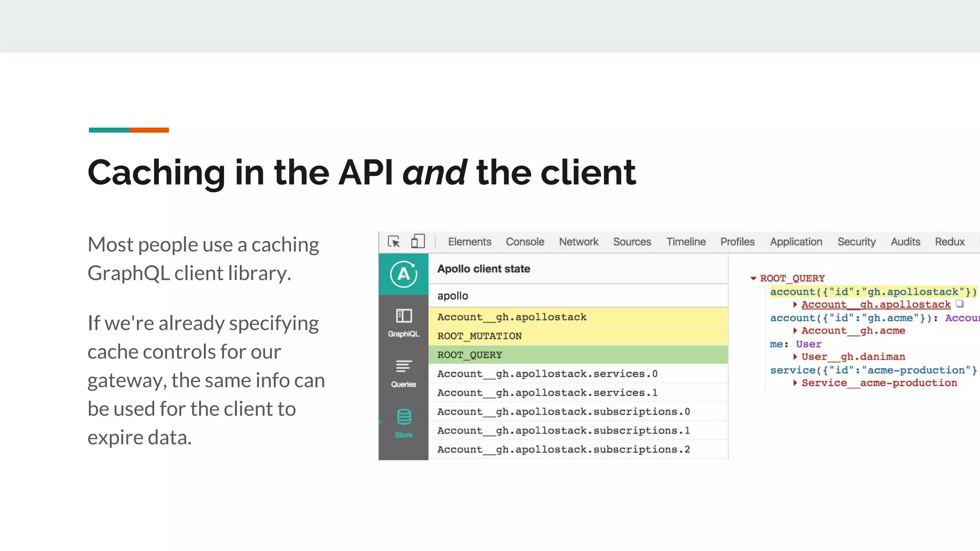Select Account__gh.apollostack.subscriptions.2 row
Screen dimensions: 980x551
[578, 449]
